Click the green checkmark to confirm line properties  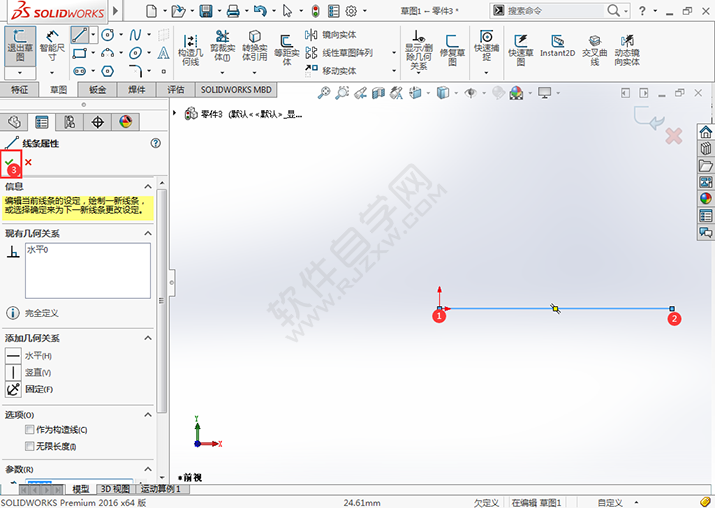click(10, 161)
